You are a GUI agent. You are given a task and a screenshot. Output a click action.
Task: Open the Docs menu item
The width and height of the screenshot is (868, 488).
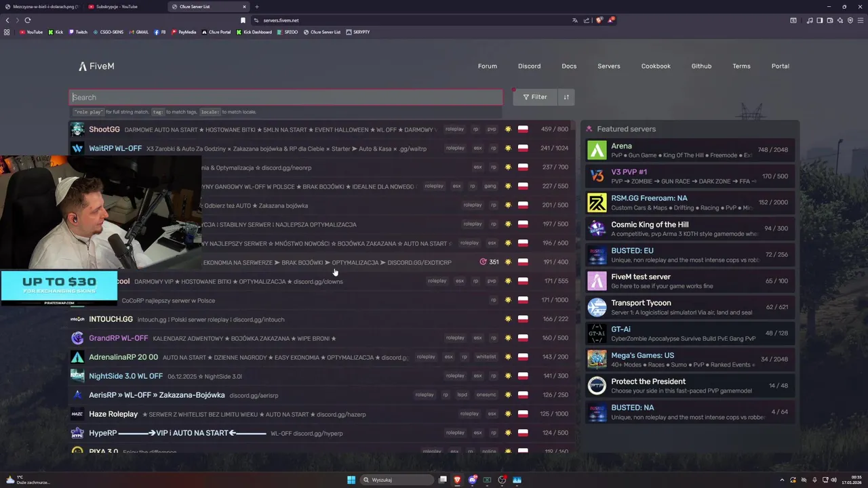(569, 66)
